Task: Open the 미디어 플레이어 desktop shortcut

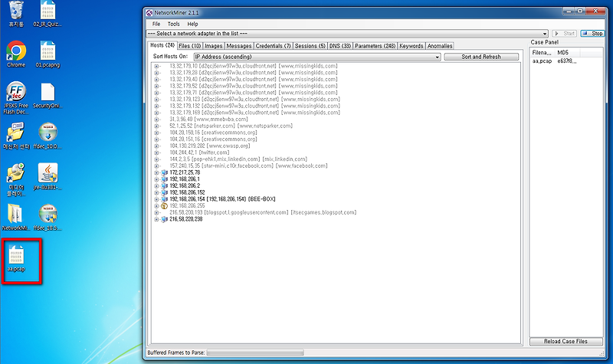Action: pyautogui.click(x=16, y=179)
